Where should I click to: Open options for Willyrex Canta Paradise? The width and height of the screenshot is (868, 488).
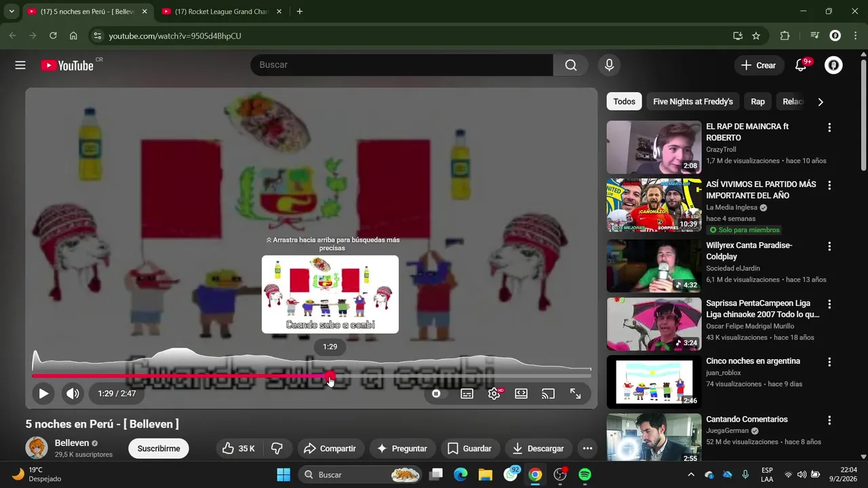coord(829,246)
